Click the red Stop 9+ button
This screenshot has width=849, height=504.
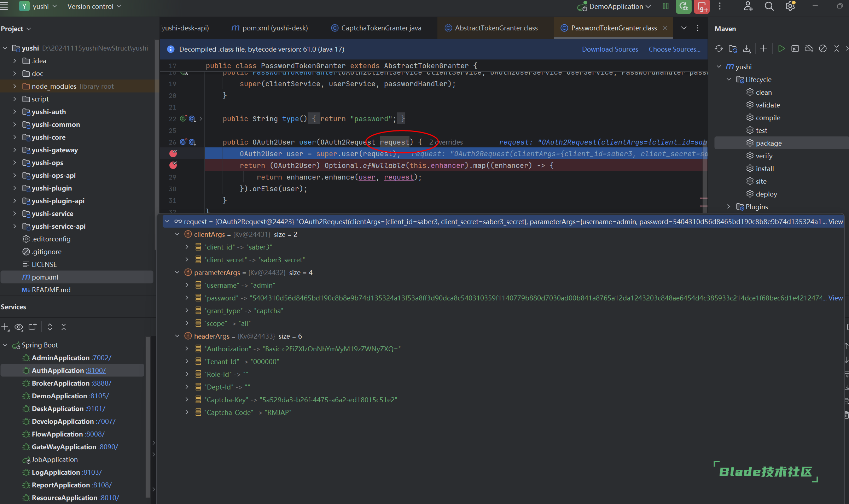click(x=702, y=6)
